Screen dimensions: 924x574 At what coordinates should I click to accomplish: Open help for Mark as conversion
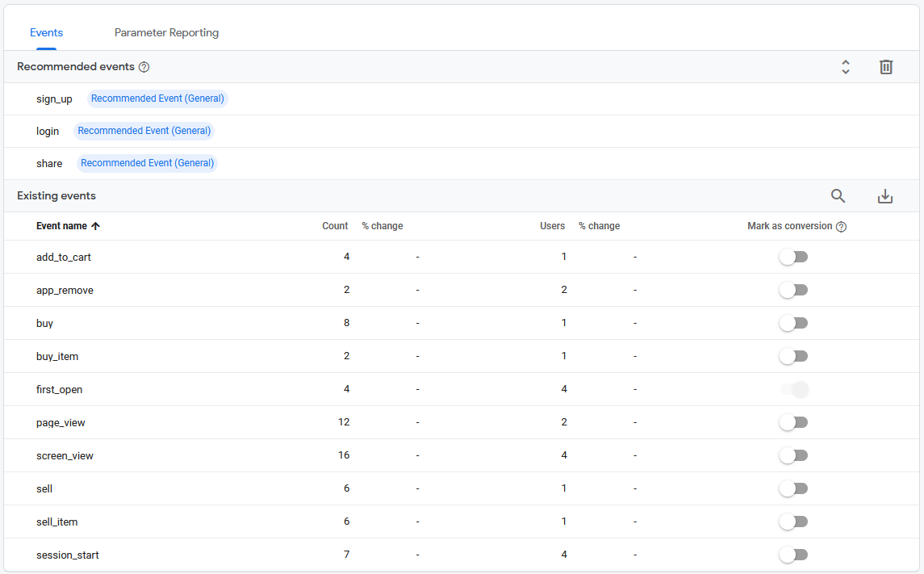[x=842, y=226]
